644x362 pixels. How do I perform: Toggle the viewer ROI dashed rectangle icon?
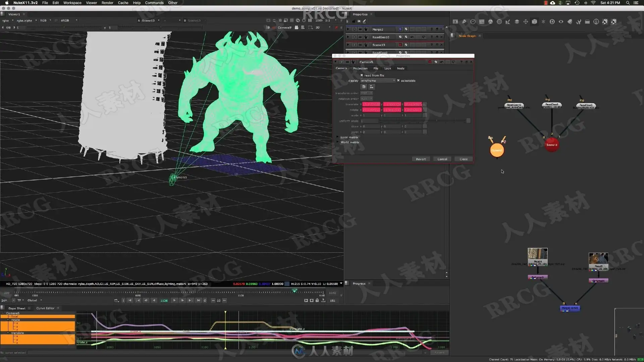310,27
